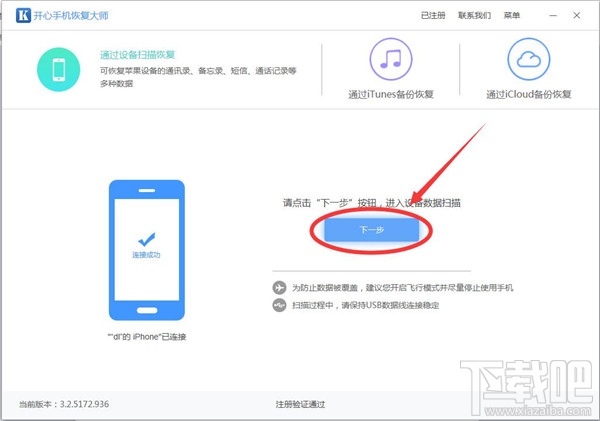The image size is (600, 421).
Task: Click the USB cable tip icon
Action: [279, 304]
